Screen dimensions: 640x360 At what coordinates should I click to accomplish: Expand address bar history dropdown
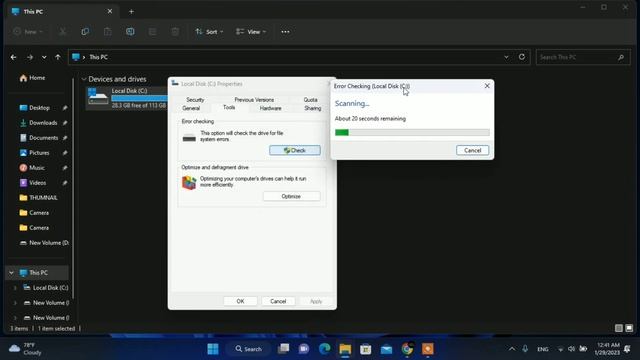pyautogui.click(x=506, y=57)
